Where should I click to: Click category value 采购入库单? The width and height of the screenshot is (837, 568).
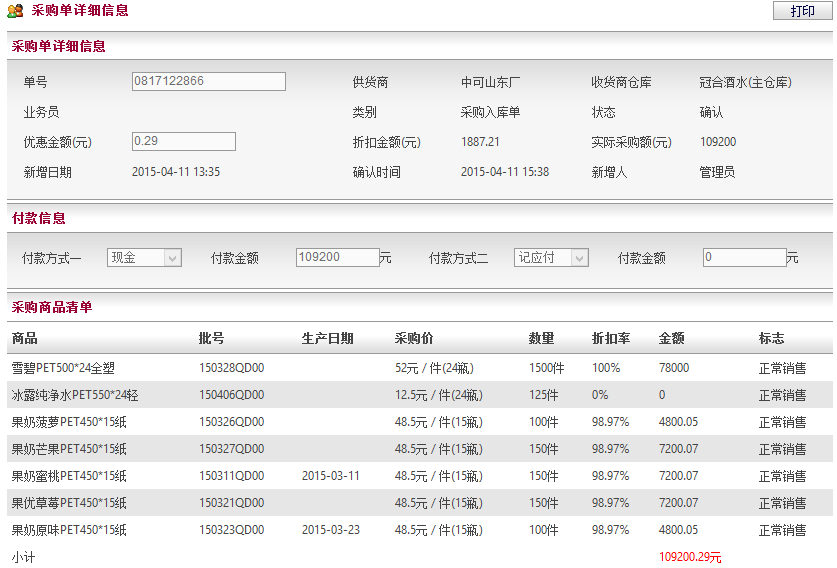point(491,112)
